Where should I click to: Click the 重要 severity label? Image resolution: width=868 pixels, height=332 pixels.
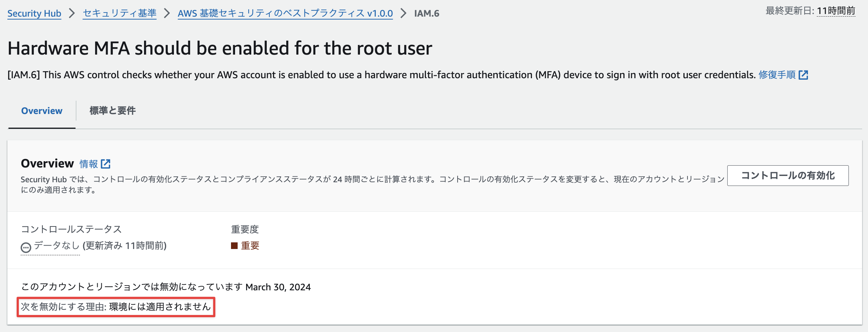pos(250,246)
